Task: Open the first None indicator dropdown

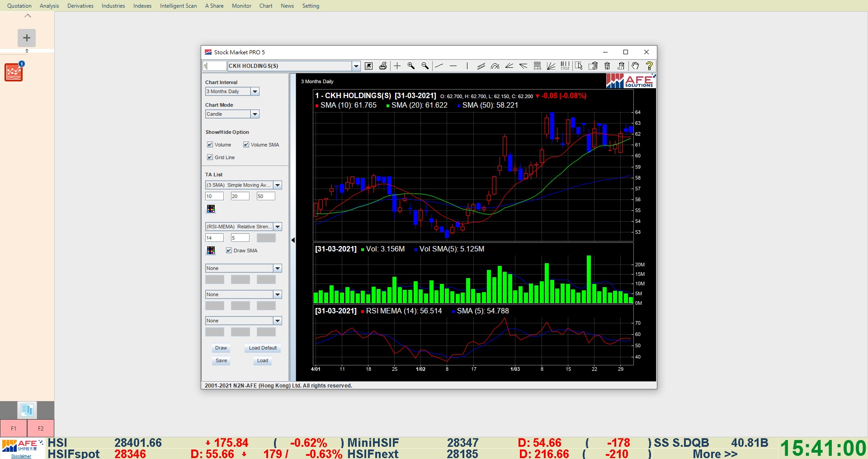Action: pos(278,268)
